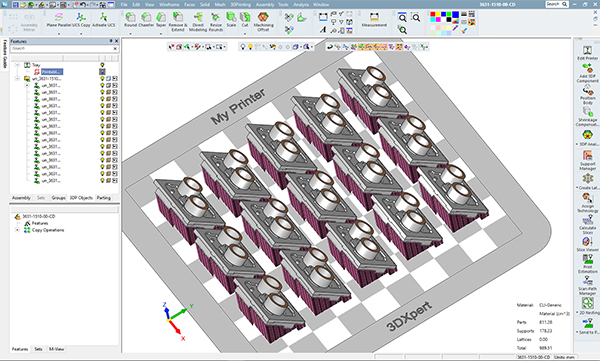
Task: Click the Activate UCS tool
Action: pyautogui.click(x=104, y=20)
